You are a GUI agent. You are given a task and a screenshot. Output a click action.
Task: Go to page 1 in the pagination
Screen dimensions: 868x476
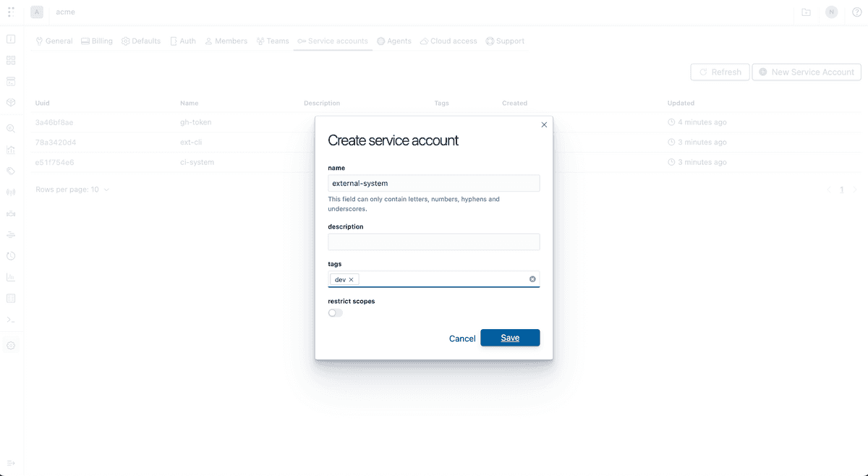point(841,190)
